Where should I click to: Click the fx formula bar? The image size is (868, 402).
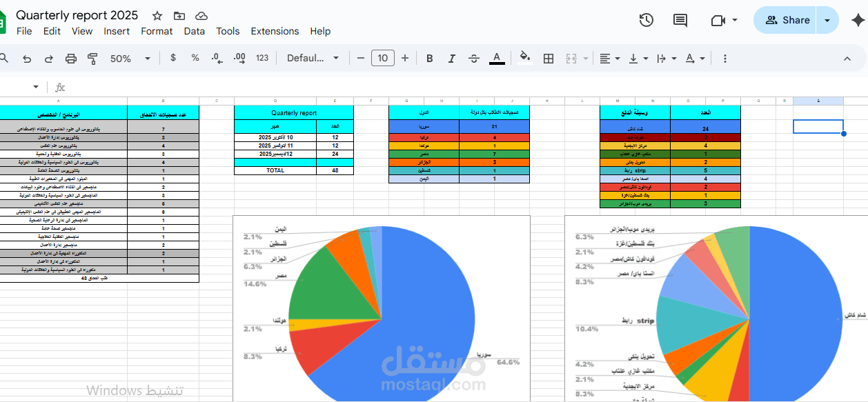60,87
